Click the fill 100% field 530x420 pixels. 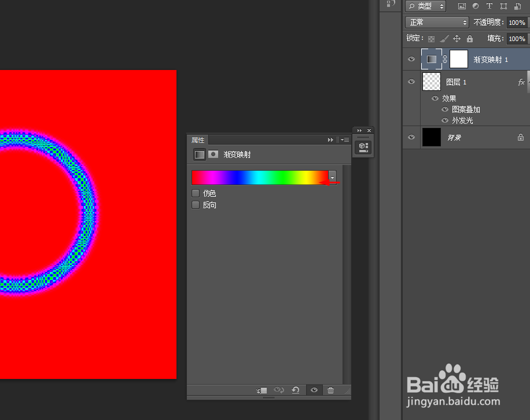pyautogui.click(x=517, y=39)
